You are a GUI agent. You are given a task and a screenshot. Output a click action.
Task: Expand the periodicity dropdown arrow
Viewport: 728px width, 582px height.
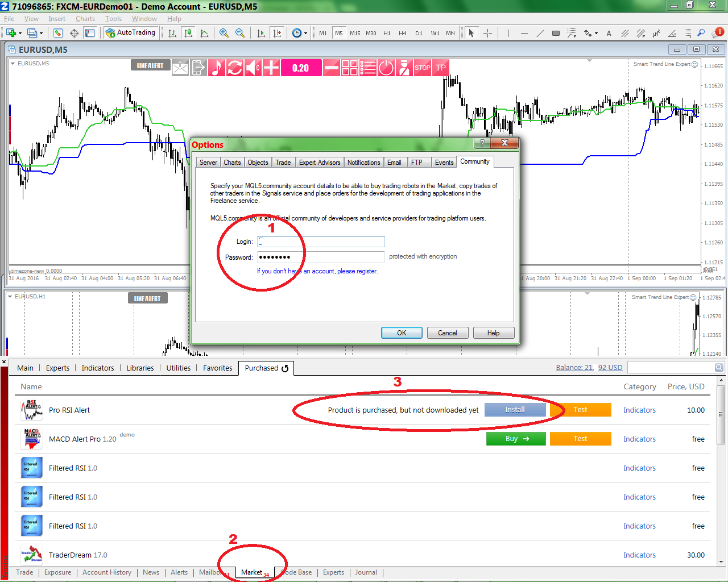pos(305,34)
